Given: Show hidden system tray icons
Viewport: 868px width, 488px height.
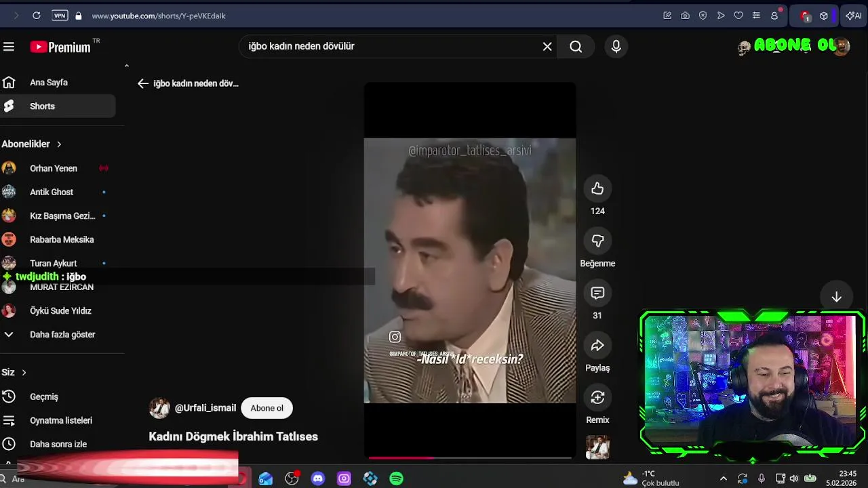Looking at the screenshot, I should pos(723,479).
